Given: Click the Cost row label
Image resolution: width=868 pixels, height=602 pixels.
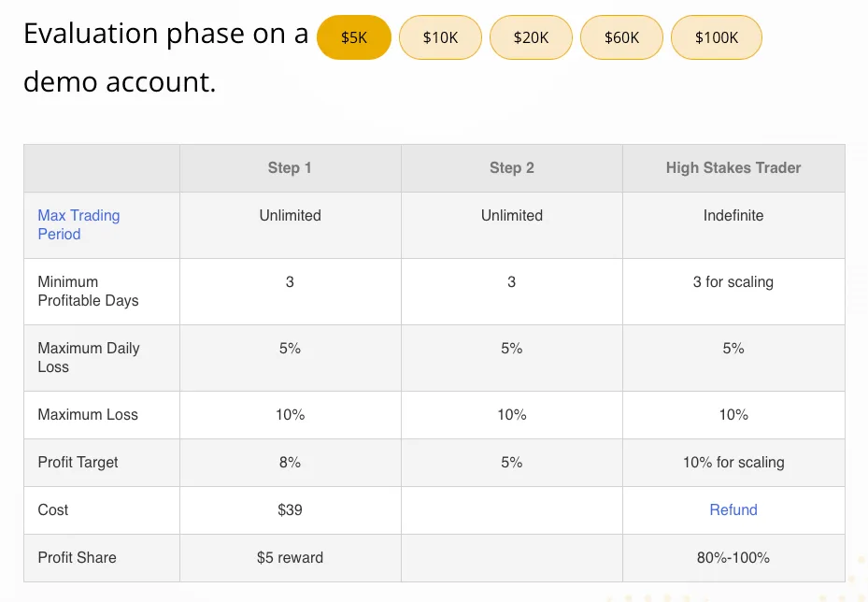Looking at the screenshot, I should [52, 509].
